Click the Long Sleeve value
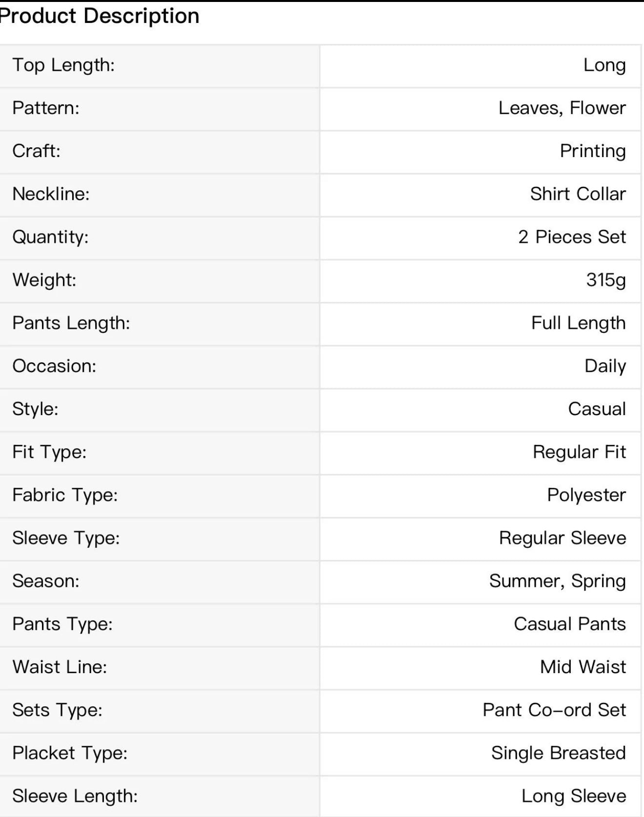This screenshot has height=817, width=644. (x=574, y=796)
